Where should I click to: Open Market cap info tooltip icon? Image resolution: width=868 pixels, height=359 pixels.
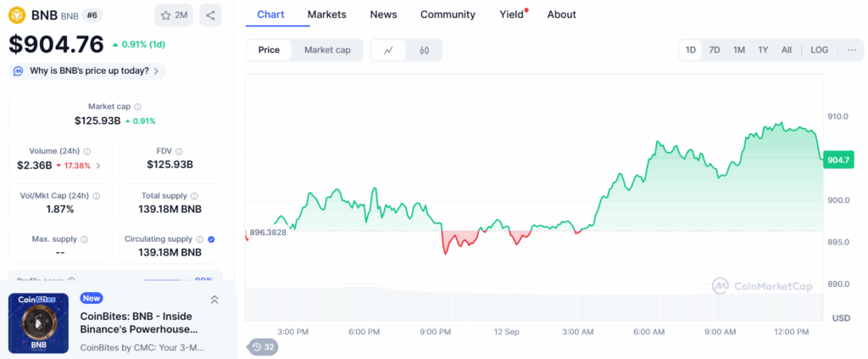click(x=138, y=106)
